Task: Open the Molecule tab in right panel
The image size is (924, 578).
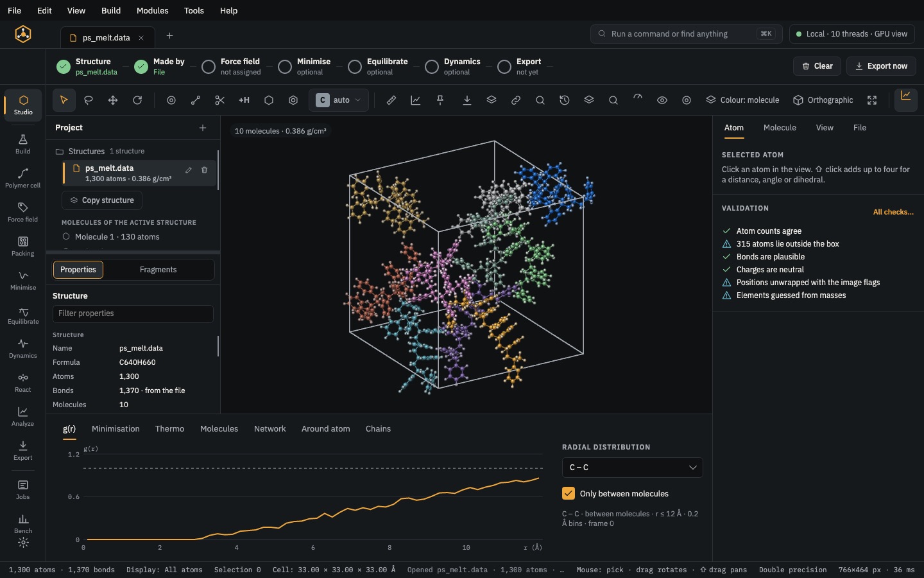Action: [x=780, y=128]
